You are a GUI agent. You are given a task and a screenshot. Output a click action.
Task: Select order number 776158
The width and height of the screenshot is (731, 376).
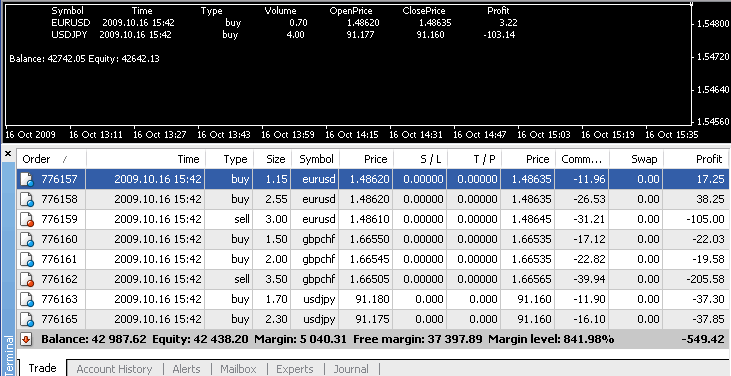(59, 199)
